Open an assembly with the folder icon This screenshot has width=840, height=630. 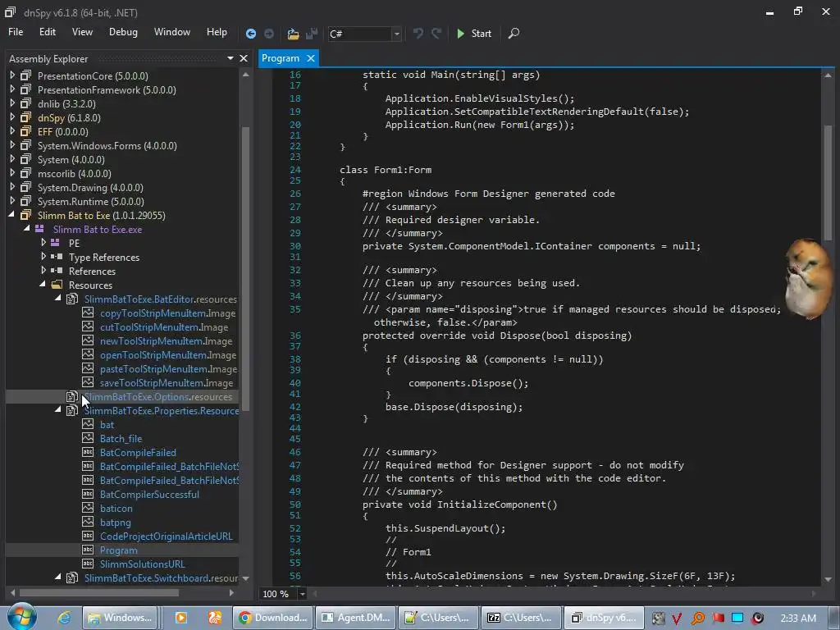(293, 34)
